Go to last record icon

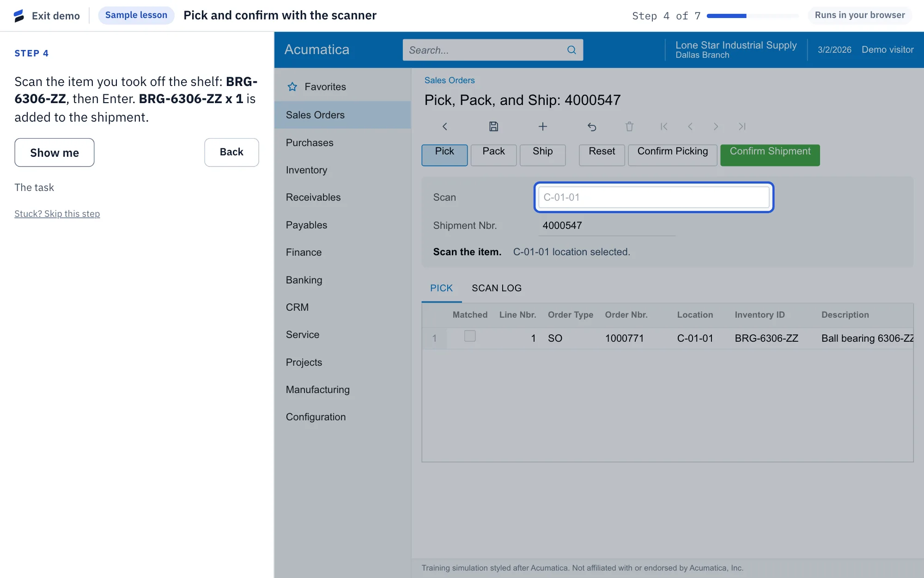742,127
